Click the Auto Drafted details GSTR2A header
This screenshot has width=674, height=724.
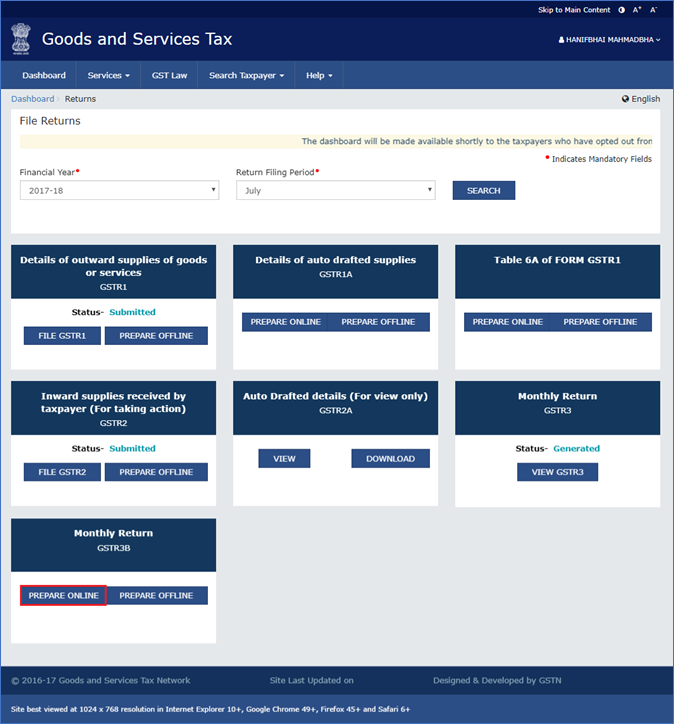[x=336, y=408]
